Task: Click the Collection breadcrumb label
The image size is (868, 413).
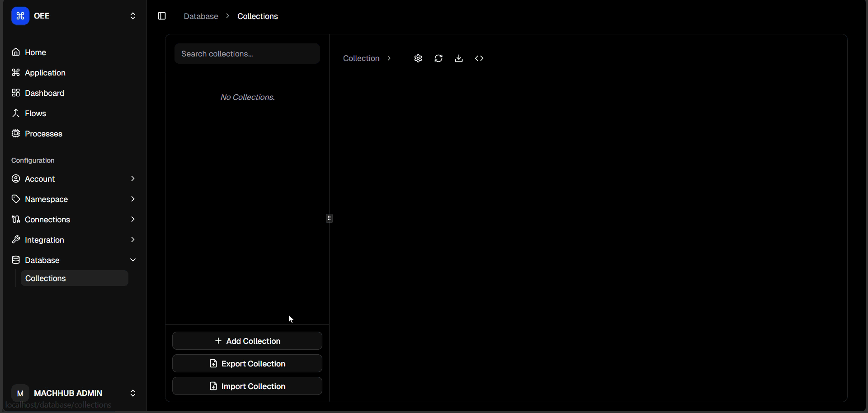Action: pos(361,58)
